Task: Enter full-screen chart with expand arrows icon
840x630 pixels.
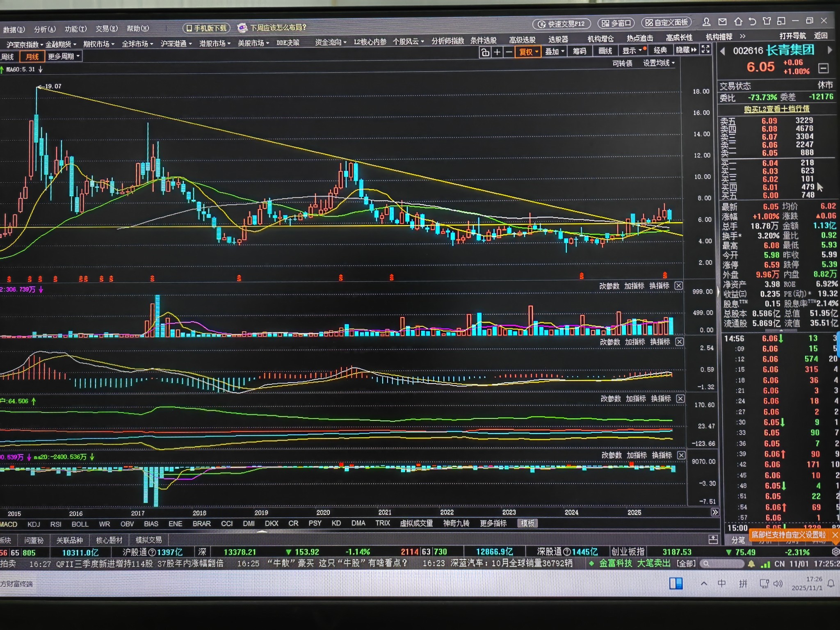Action: coord(705,50)
